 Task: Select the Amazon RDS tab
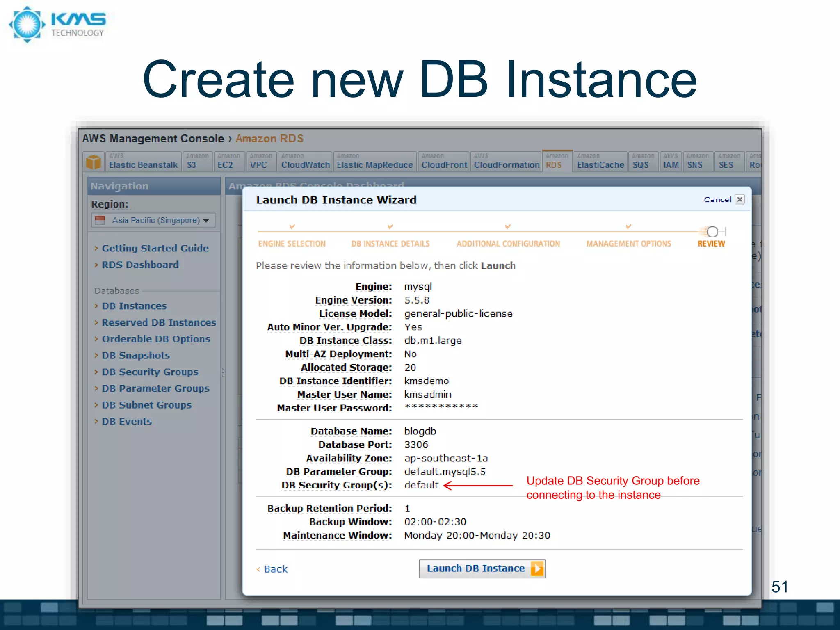point(557,161)
